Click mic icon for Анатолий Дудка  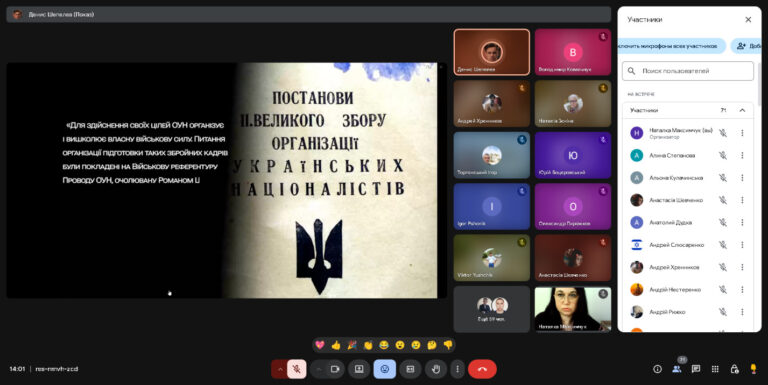[722, 222]
